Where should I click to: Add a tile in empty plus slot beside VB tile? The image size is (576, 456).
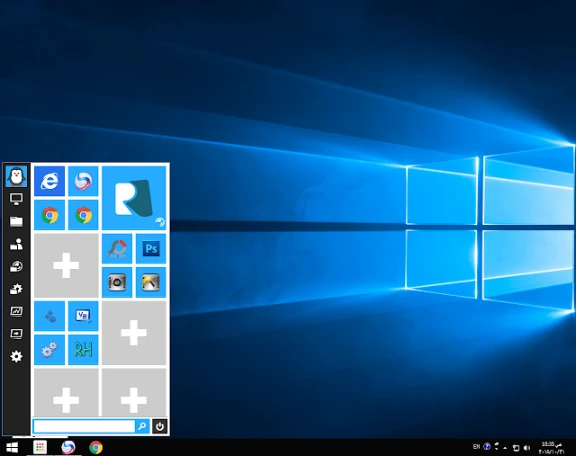tap(134, 333)
